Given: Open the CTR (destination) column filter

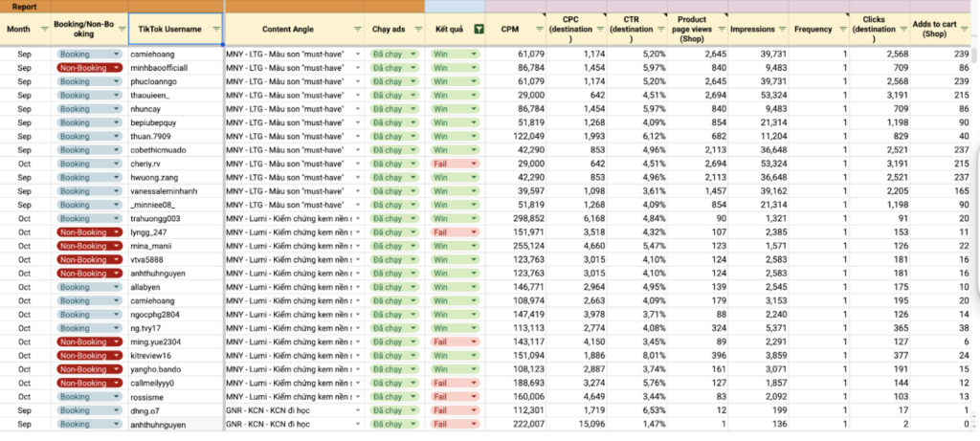Looking at the screenshot, I should tap(659, 30).
